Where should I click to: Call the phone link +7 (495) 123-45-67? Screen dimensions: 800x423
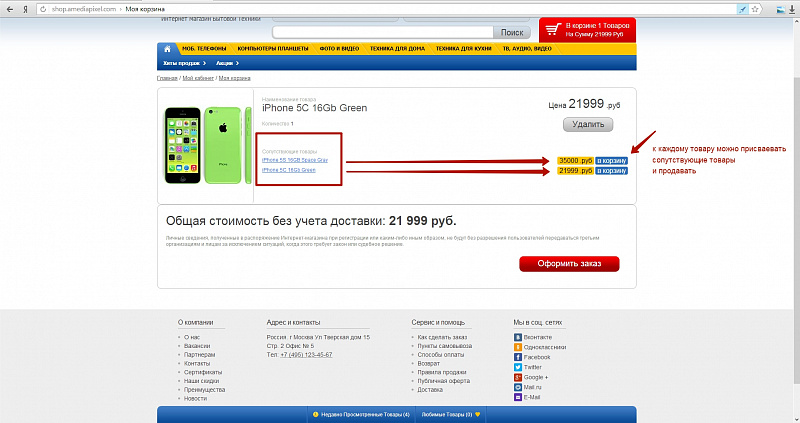pyautogui.click(x=306, y=355)
